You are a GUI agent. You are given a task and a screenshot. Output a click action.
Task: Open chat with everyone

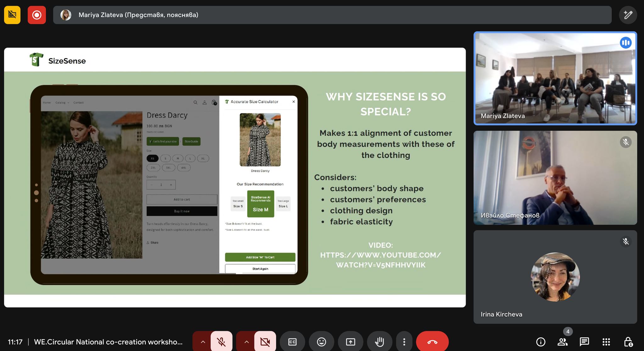[584, 342]
